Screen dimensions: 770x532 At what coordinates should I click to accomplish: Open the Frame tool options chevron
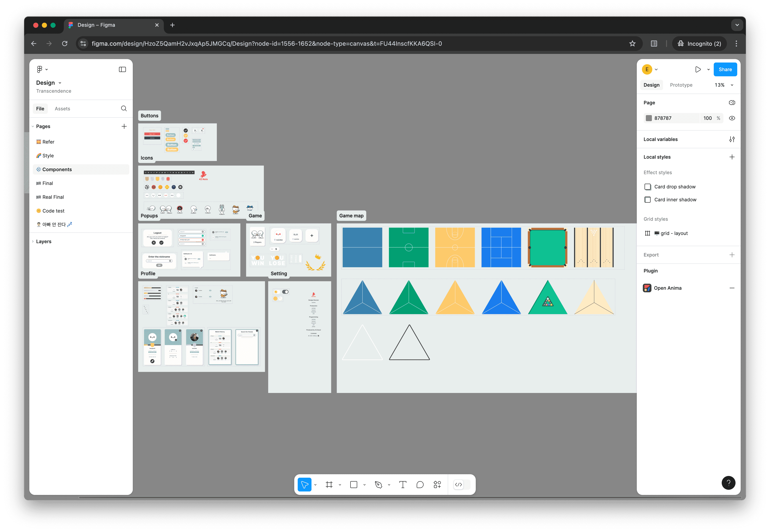coord(340,484)
